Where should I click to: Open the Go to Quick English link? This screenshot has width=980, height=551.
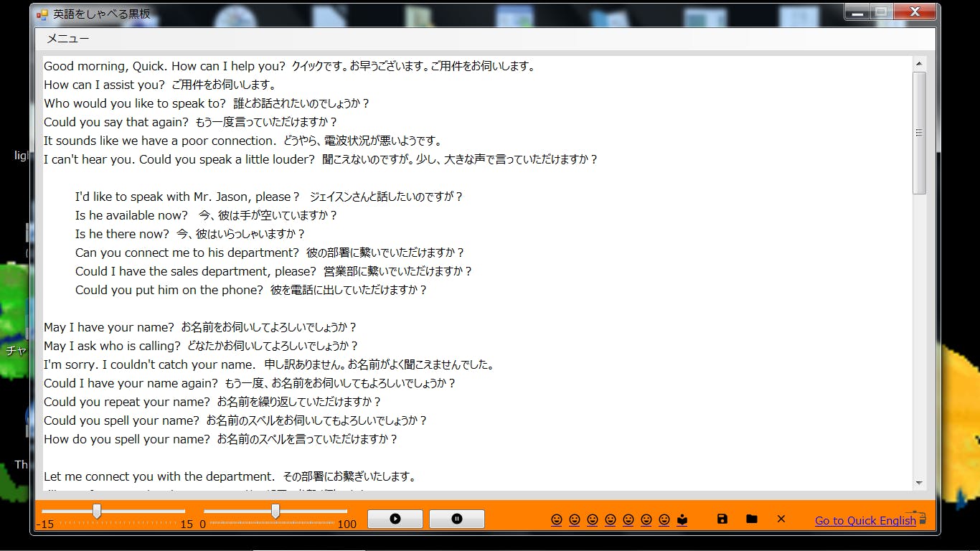864,521
